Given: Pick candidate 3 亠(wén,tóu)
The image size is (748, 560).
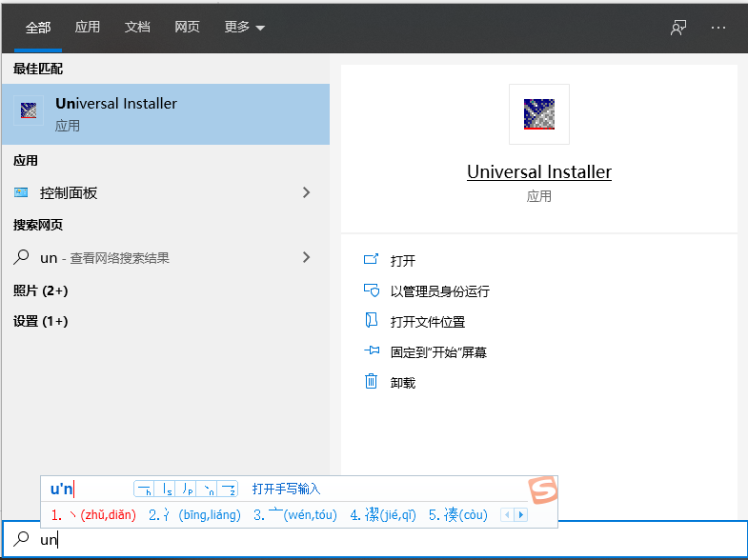Looking at the screenshot, I should [x=295, y=514].
